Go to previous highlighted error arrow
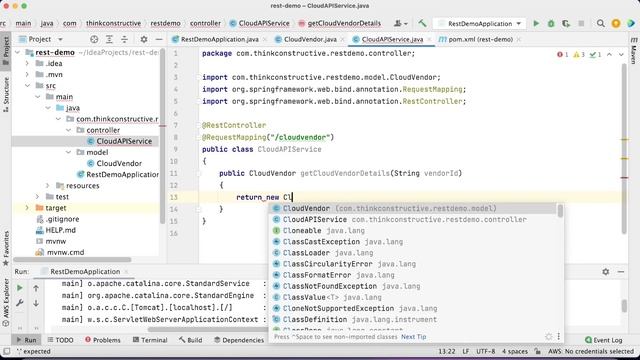 (x=609, y=54)
